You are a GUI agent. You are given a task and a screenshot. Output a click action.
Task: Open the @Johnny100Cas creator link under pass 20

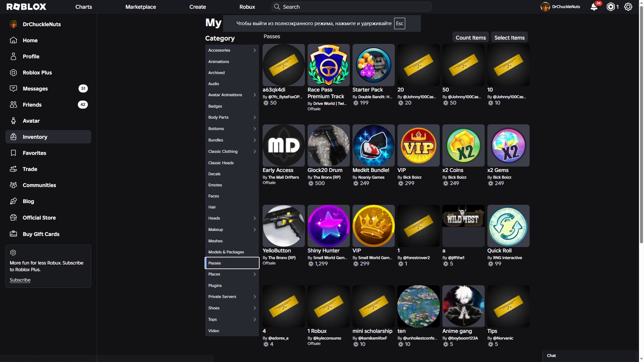pos(420,97)
